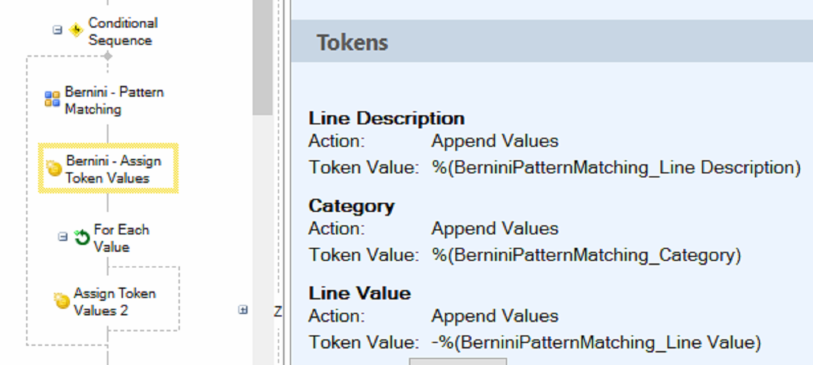Click the pane splitter between workflow and properties
The width and height of the screenshot is (813, 365).
(x=282, y=182)
